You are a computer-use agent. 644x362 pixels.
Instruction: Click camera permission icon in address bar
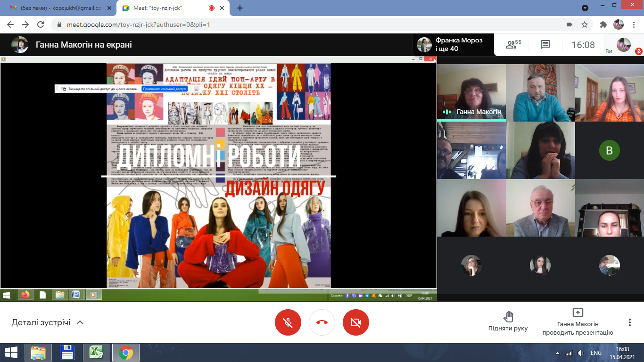(x=570, y=25)
